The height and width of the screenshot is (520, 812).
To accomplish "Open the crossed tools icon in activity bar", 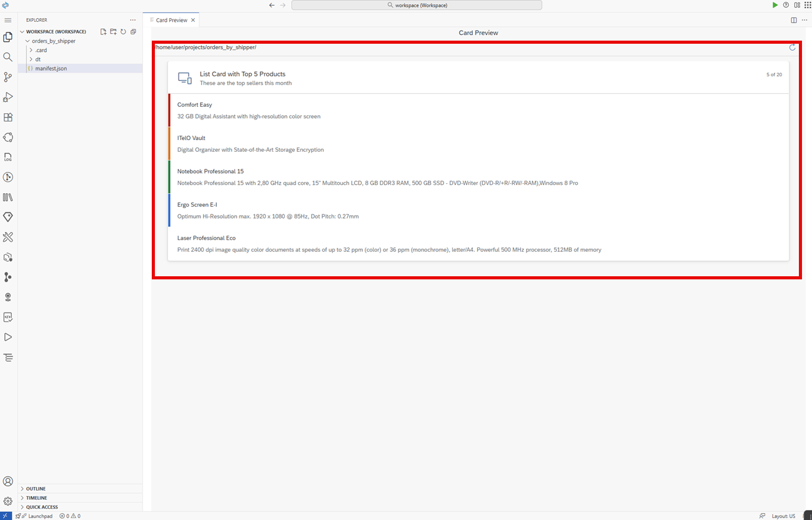I will coord(8,237).
